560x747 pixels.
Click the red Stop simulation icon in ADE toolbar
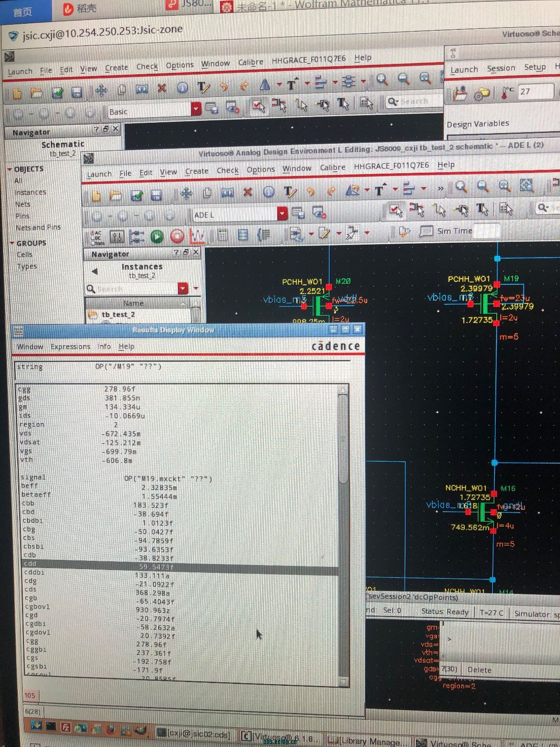point(177,237)
